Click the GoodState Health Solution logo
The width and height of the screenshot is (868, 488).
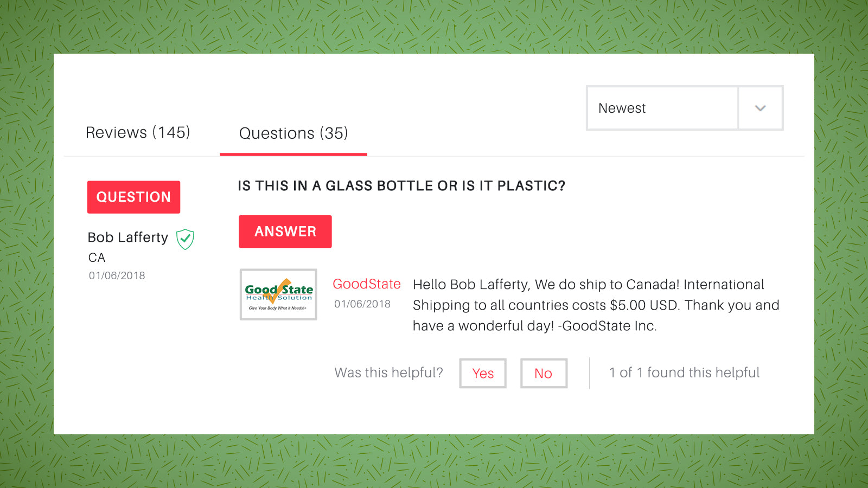278,294
